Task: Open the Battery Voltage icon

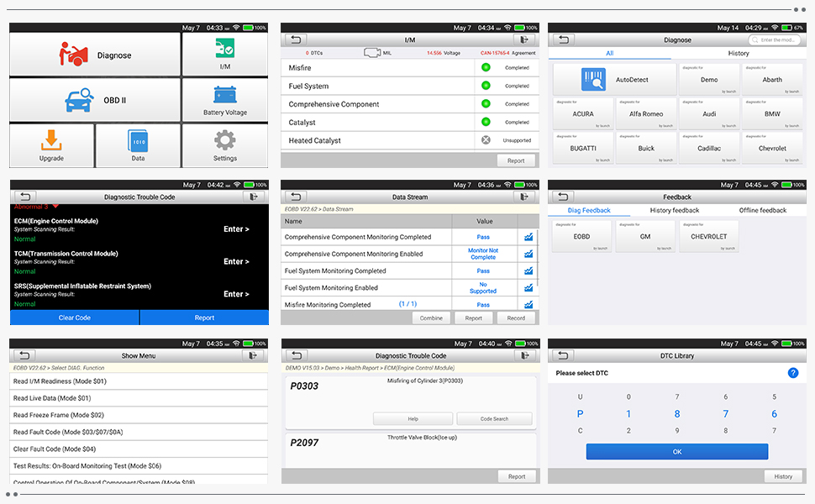Action: click(x=224, y=94)
